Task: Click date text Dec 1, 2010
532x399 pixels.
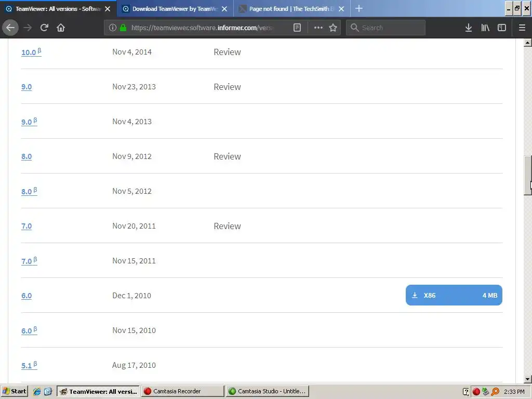Action: click(131, 296)
